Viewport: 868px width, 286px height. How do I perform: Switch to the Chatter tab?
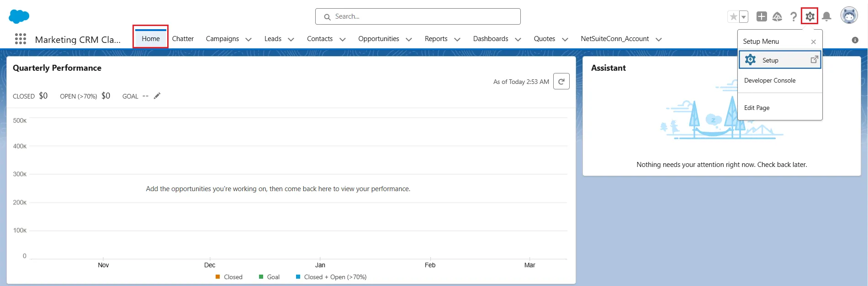[x=183, y=39]
